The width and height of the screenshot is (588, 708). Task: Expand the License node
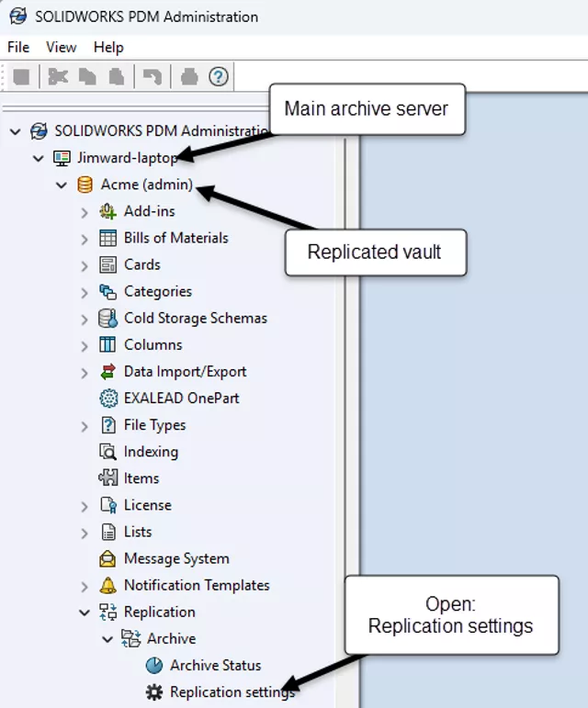pyautogui.click(x=85, y=506)
